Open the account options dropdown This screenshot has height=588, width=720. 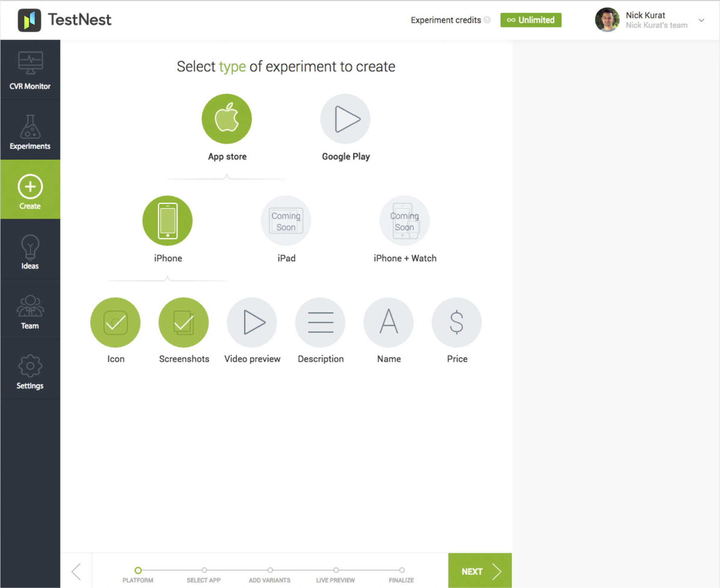tap(702, 20)
